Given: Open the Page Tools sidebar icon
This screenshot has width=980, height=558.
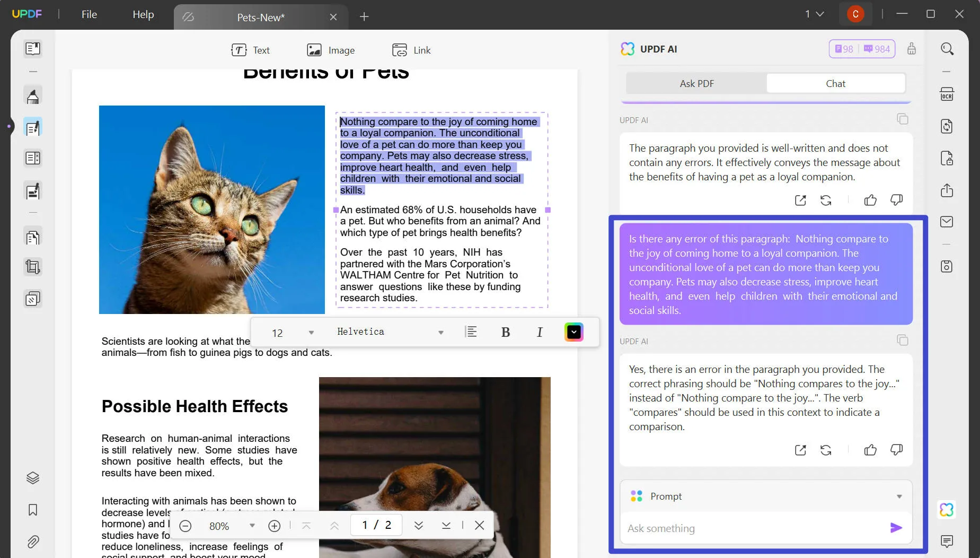Looking at the screenshot, I should (x=33, y=237).
